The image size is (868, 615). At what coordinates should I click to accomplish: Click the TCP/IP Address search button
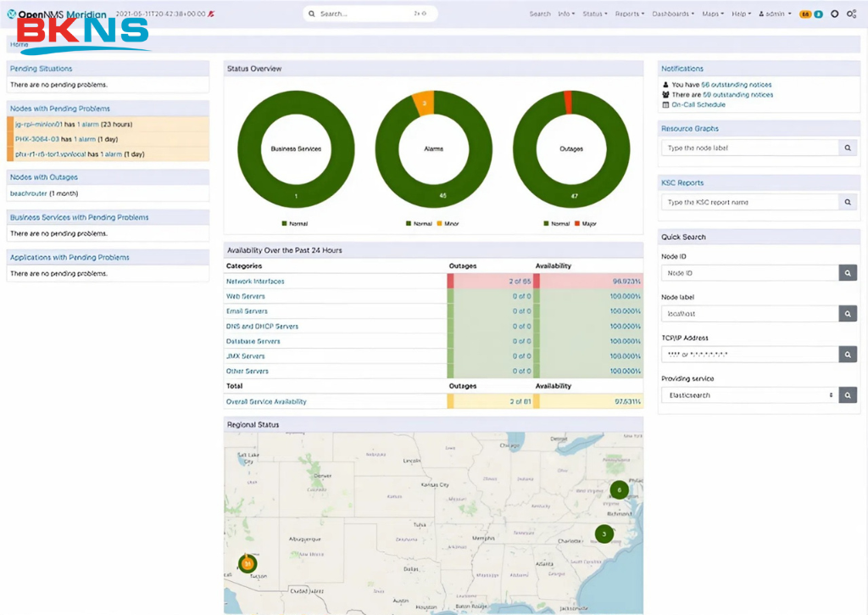click(848, 354)
